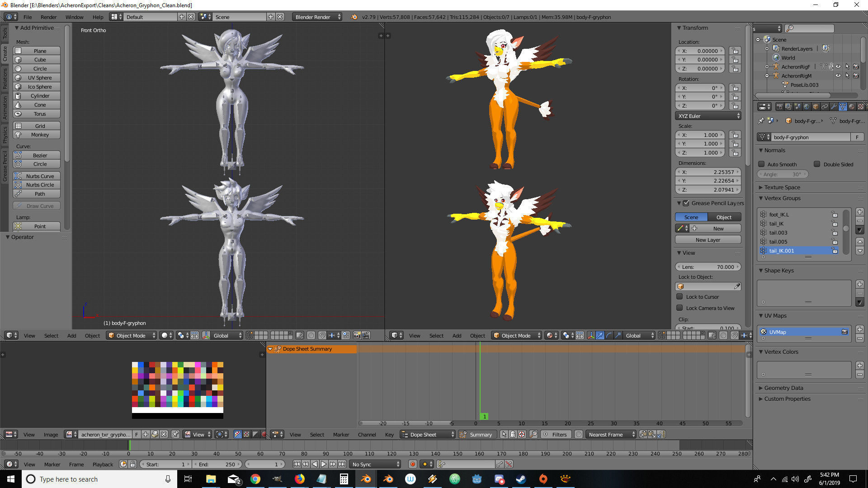The height and width of the screenshot is (488, 868).
Task: Add Monkey mesh primitive
Action: 37,135
